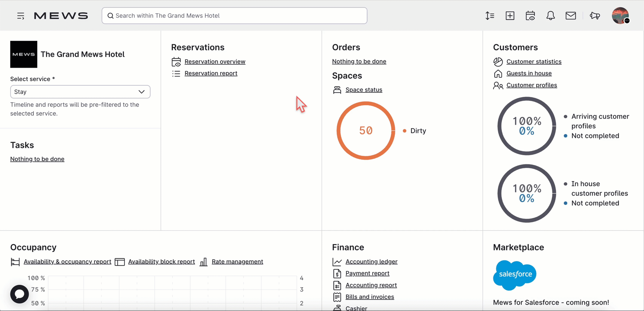View Customer statistics
644x311 pixels.
[x=534, y=62]
